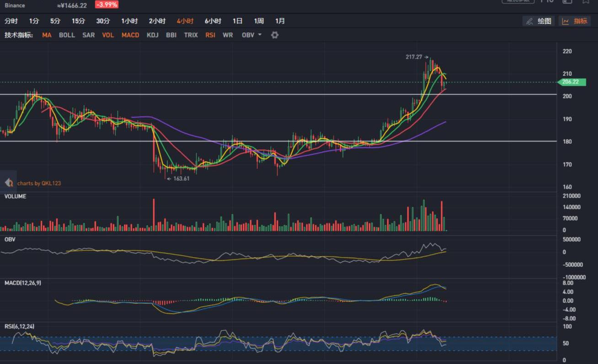598x364 pixels.
Task: Click the 指标 indicators chart icon
Action: point(566,21)
